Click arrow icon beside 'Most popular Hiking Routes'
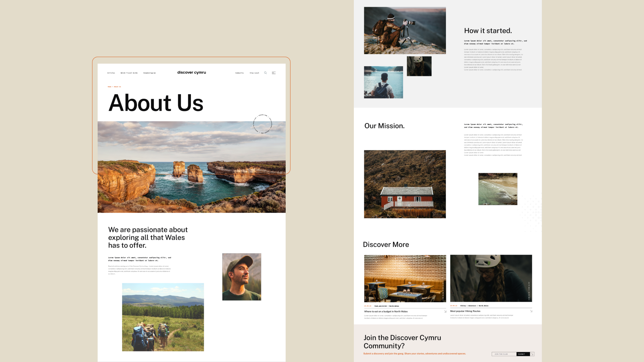Screen dimensions: 644x362 (531, 311)
